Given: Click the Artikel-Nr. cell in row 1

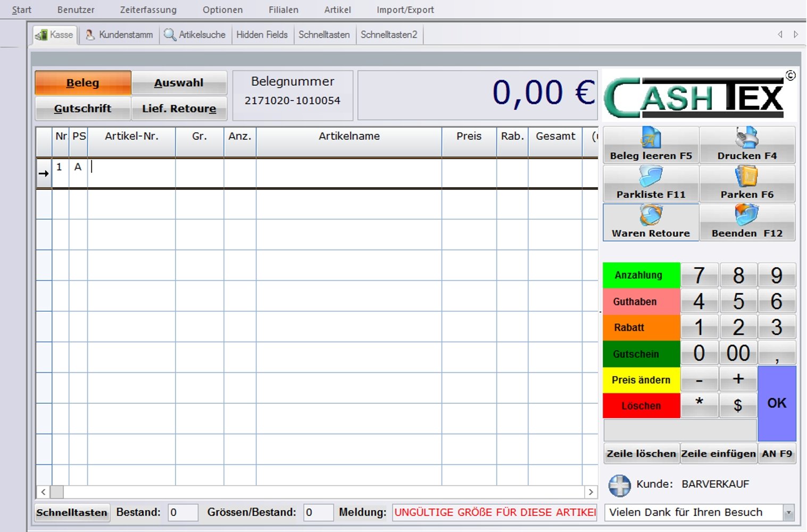Looking at the screenshot, I should click(x=131, y=173).
